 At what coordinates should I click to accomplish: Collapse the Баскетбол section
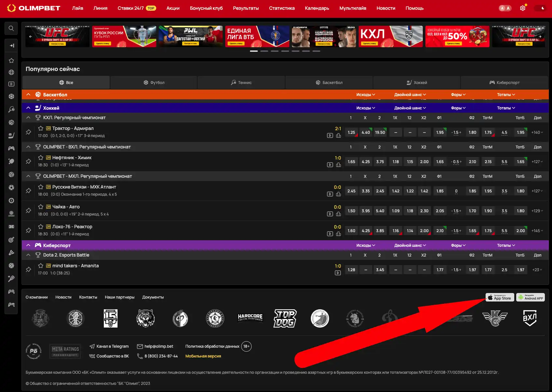(x=28, y=94)
